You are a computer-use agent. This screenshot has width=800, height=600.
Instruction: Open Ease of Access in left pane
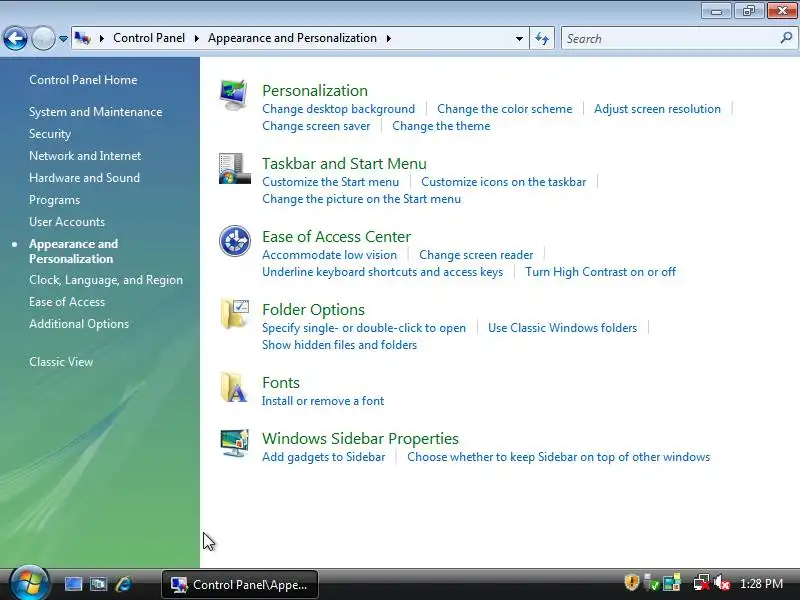tap(67, 302)
